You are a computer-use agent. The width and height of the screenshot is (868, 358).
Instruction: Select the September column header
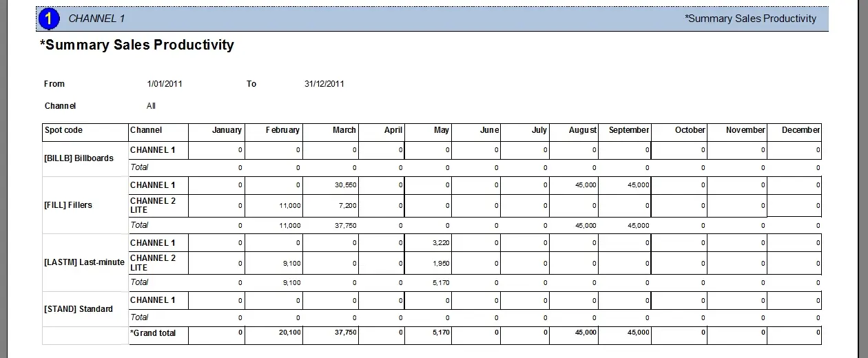pos(629,130)
